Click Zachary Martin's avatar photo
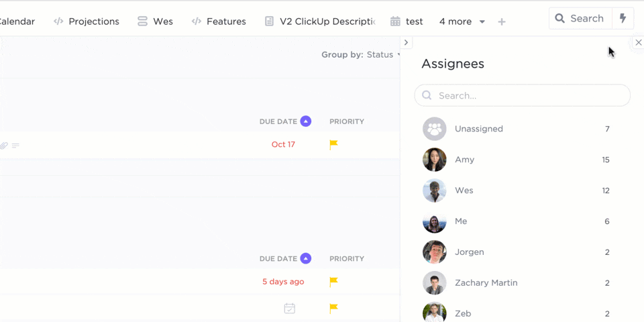This screenshot has height=322, width=644. 435,283
